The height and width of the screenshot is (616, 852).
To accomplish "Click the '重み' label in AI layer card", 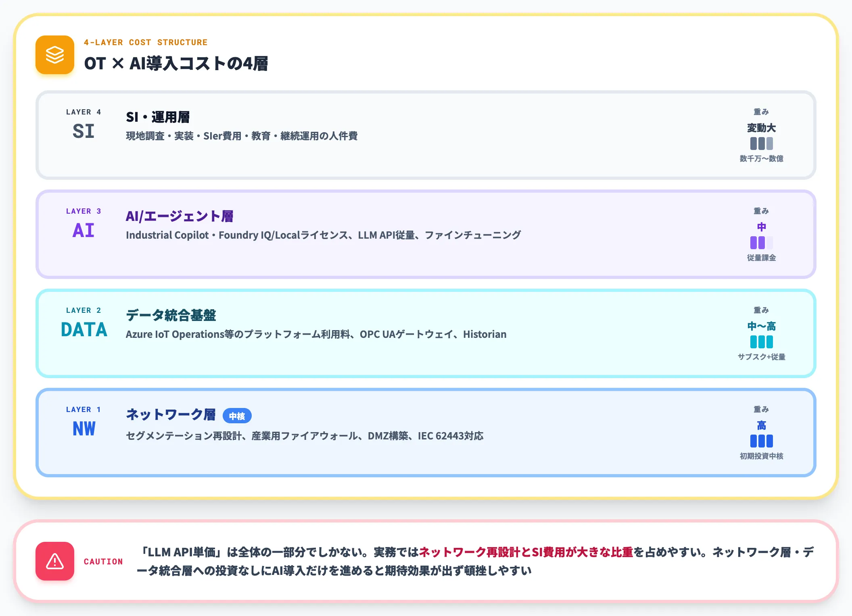I will pyautogui.click(x=761, y=211).
